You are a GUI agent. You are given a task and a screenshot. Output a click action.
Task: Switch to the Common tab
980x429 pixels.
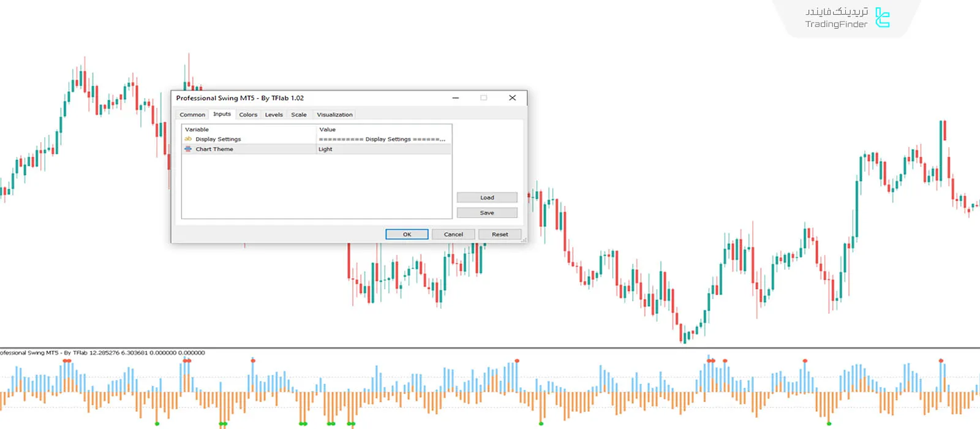pyautogui.click(x=192, y=115)
